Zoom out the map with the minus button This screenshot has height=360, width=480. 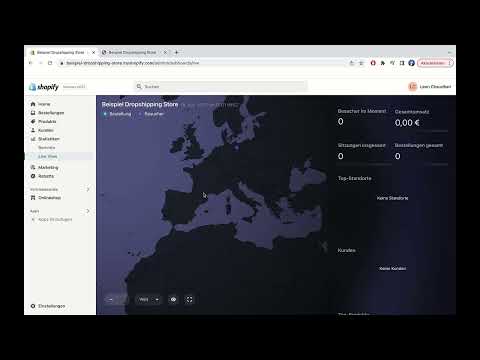point(111,299)
